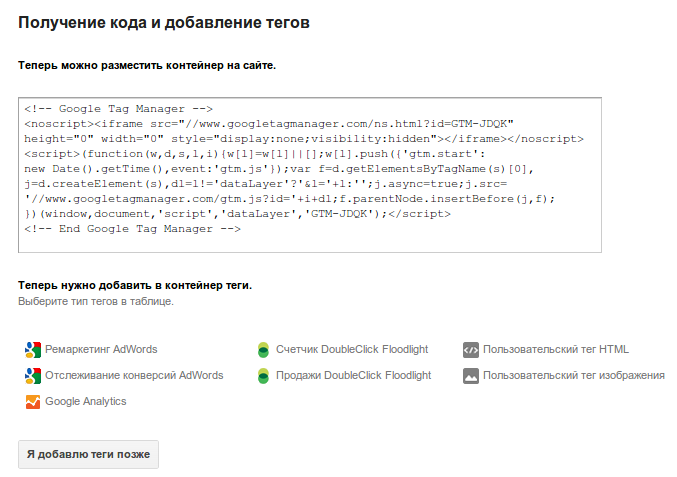Select Счетчик DoubleClick Floodlight tag
The image size is (677, 477).
[x=352, y=350]
